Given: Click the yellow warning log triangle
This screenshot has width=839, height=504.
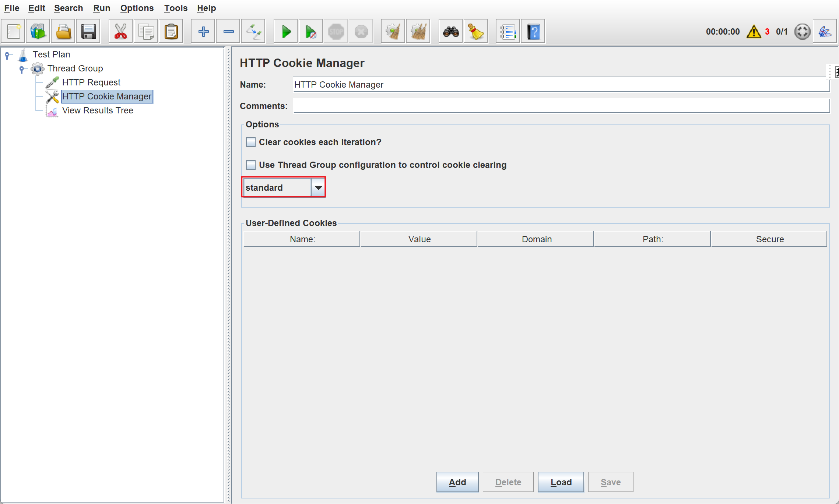Looking at the screenshot, I should [x=754, y=32].
